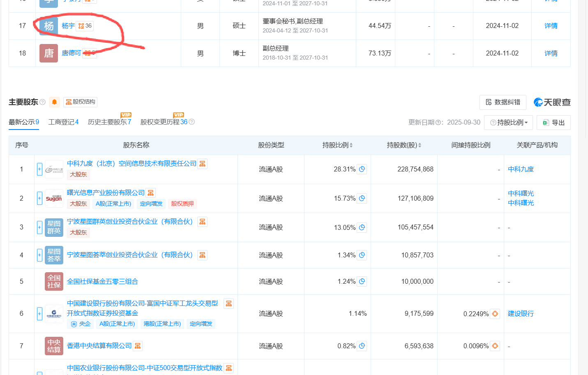Open the 持股比例 dropdown filter
588x375 pixels.
509,123
